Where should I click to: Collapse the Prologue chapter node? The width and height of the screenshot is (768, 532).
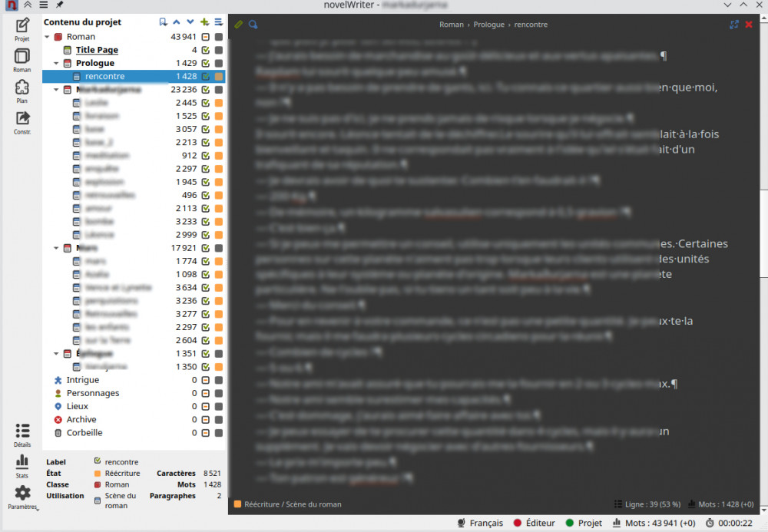coord(57,63)
